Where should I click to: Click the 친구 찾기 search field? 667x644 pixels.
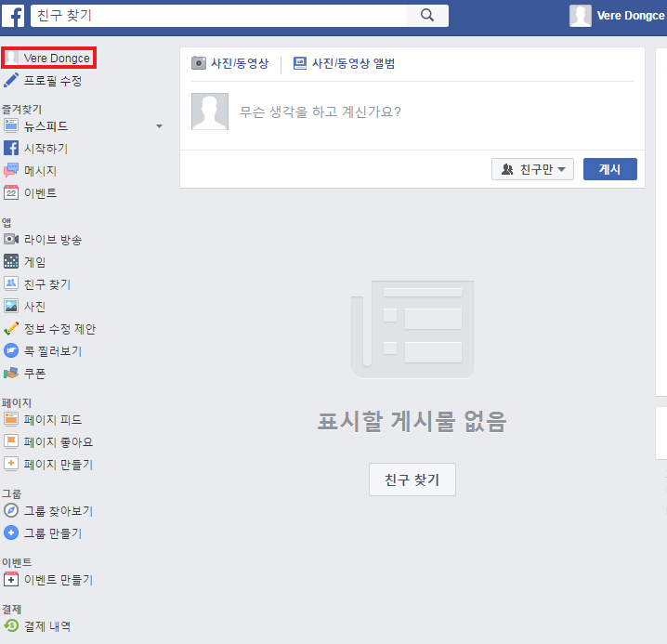click(218, 16)
